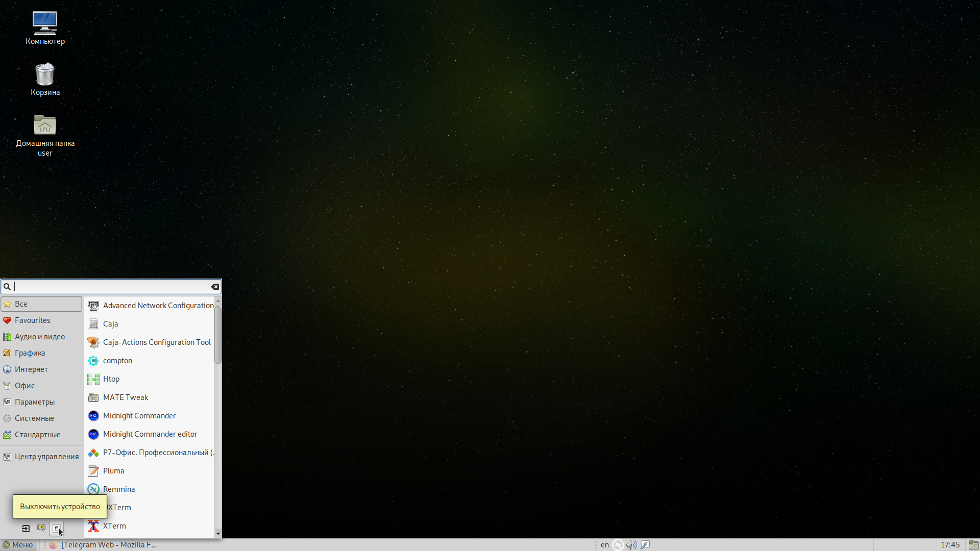Viewport: 980px width, 551px height.
Task: Clear the menu search field
Action: click(x=215, y=287)
